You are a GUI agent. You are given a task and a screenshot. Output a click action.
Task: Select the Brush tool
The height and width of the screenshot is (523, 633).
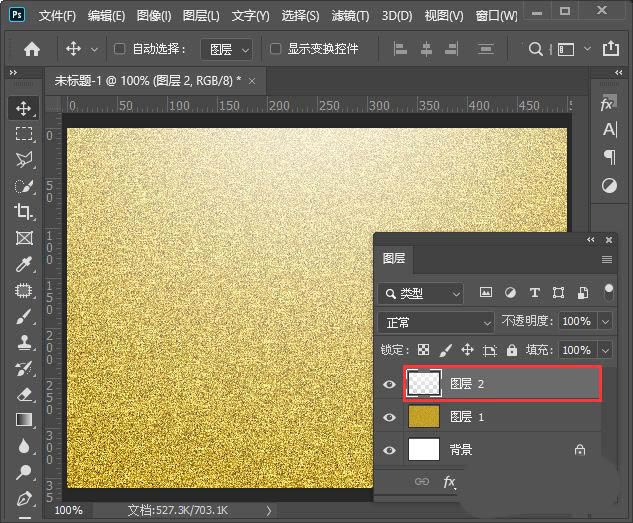[x=24, y=316]
